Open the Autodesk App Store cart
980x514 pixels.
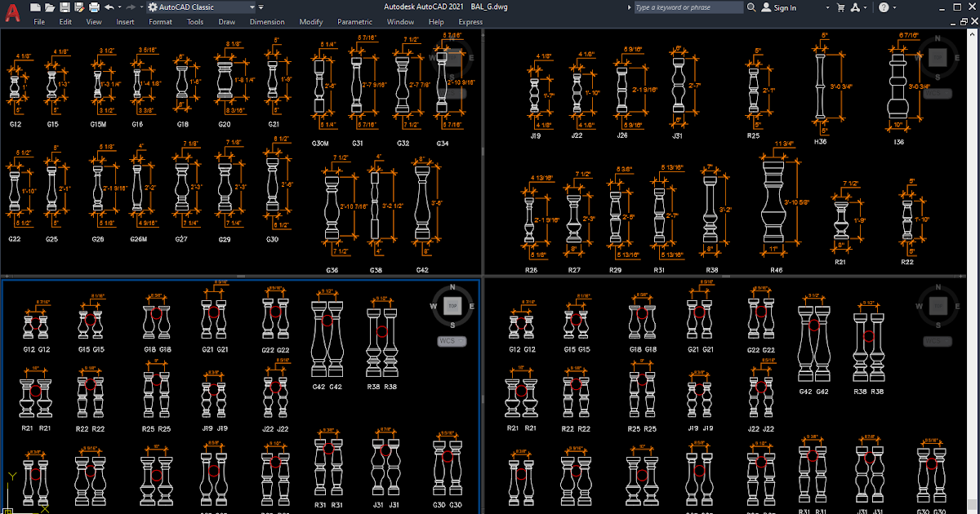pos(840,7)
